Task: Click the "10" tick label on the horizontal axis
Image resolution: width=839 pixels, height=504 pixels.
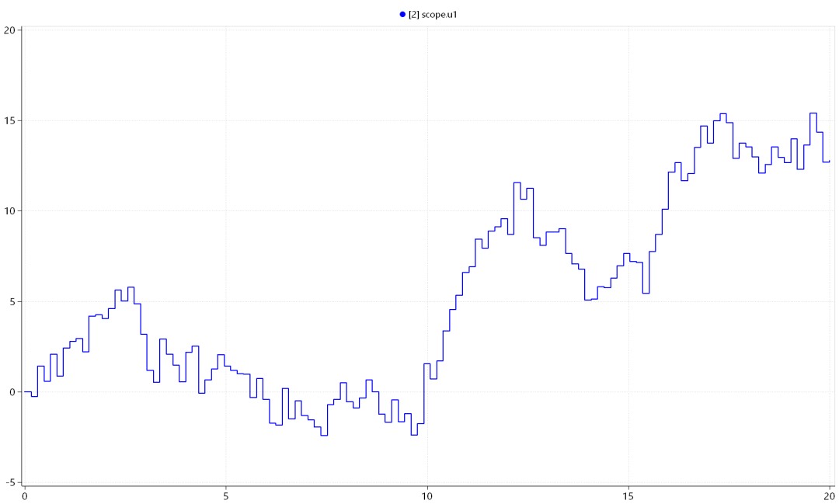Action: [x=427, y=496]
